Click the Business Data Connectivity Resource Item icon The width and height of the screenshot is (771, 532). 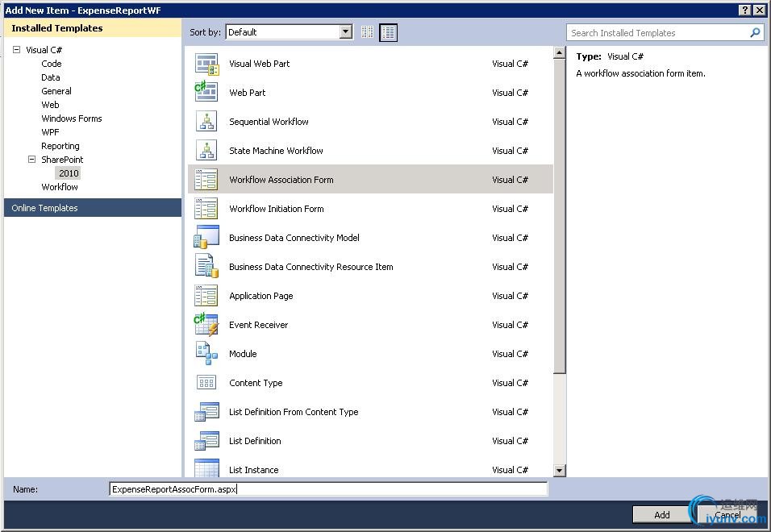click(x=206, y=266)
